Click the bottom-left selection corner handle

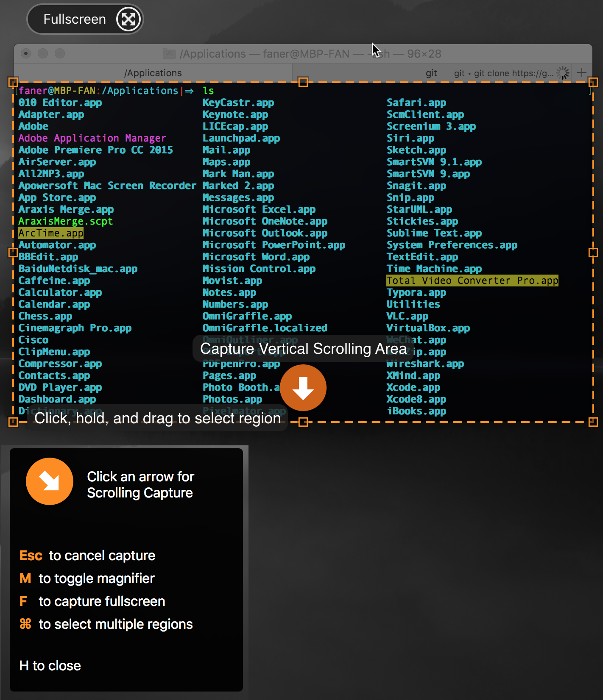click(x=13, y=422)
